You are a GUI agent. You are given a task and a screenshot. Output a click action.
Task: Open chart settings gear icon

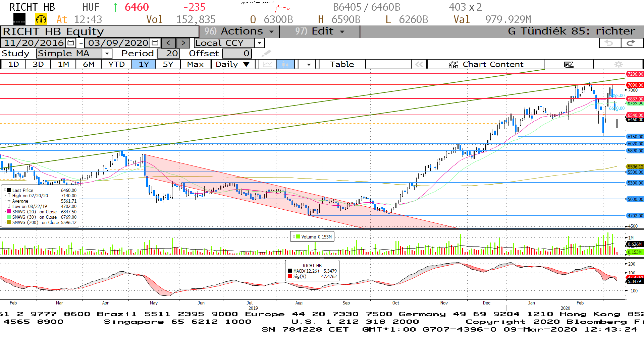[618, 64]
